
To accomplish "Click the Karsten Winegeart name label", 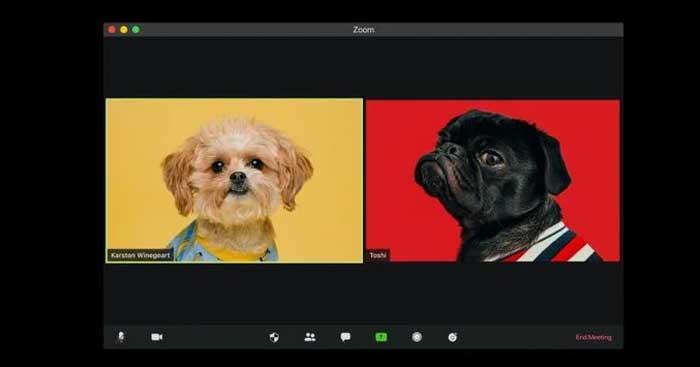I will pyautogui.click(x=140, y=255).
